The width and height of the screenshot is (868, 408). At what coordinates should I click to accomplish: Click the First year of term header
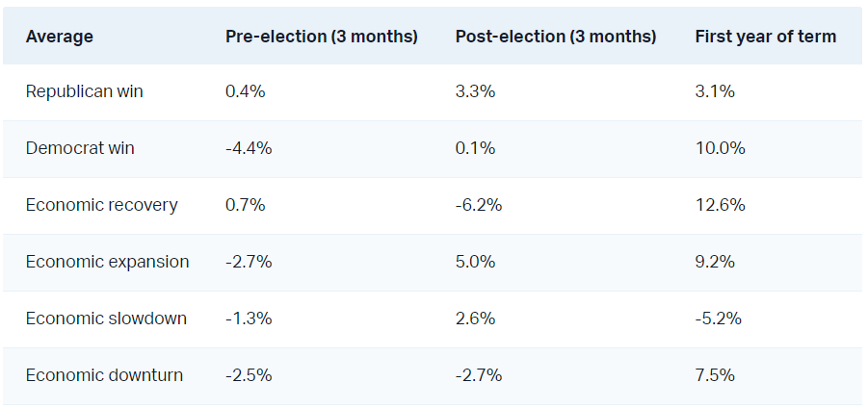(765, 37)
